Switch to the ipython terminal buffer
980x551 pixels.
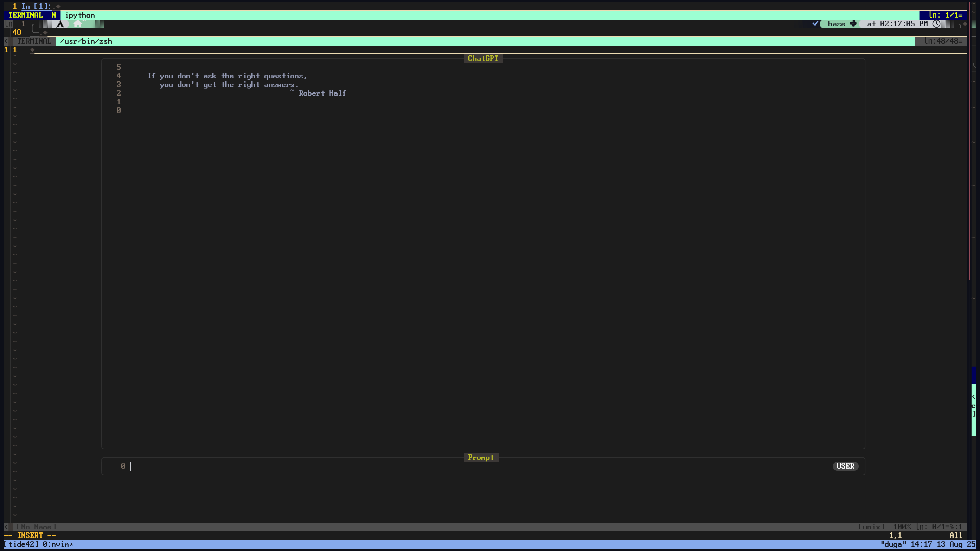pyautogui.click(x=80, y=15)
